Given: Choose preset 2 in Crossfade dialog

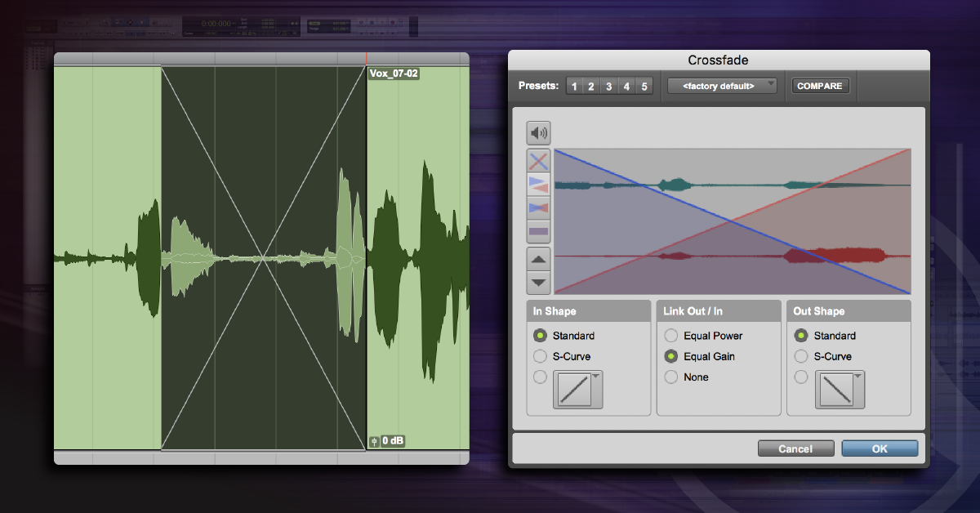Looking at the screenshot, I should tap(591, 86).
